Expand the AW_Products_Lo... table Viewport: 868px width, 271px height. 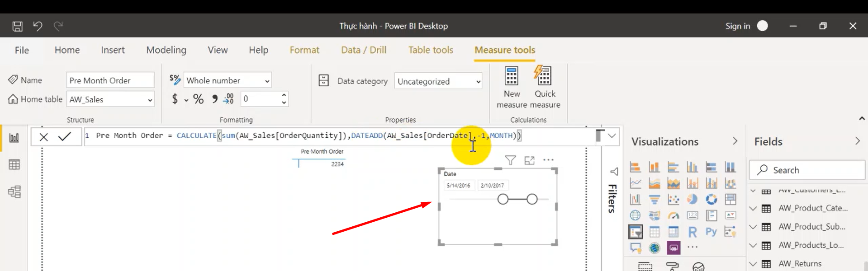753,245
